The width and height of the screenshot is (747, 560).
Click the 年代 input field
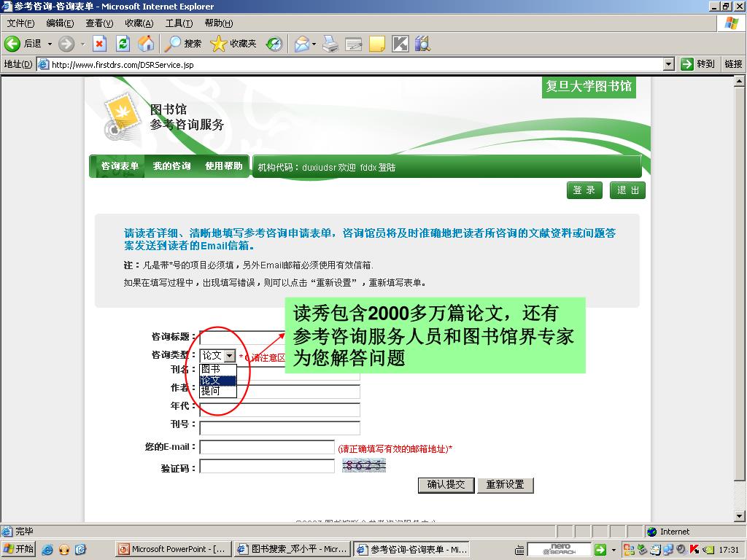click(279, 410)
